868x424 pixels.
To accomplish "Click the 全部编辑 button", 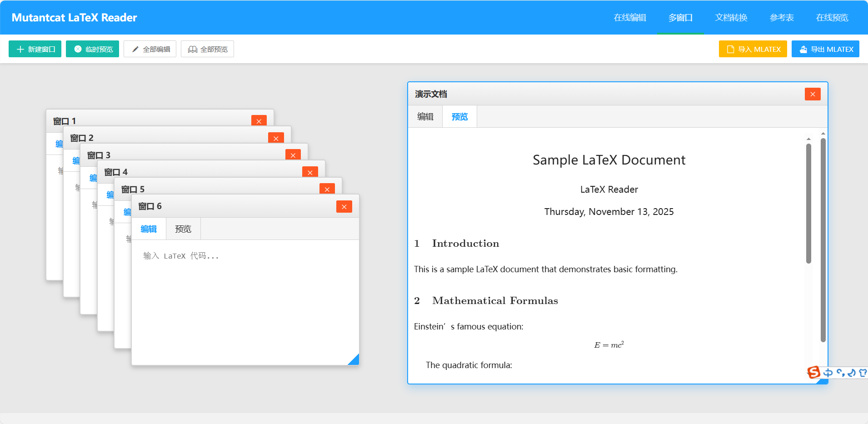I will coord(150,49).
